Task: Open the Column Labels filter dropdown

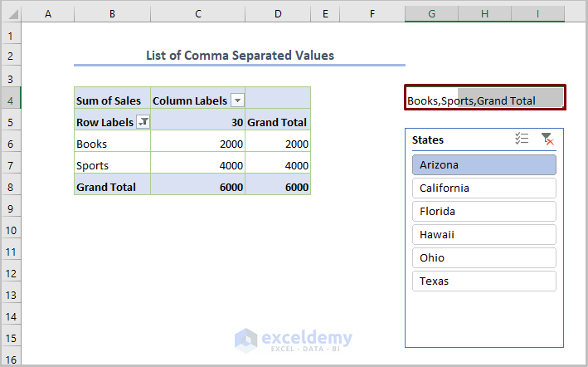Action: click(x=238, y=100)
